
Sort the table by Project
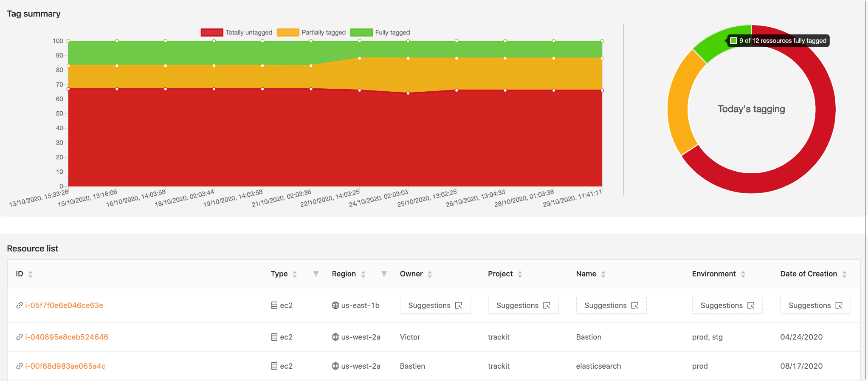click(x=520, y=274)
